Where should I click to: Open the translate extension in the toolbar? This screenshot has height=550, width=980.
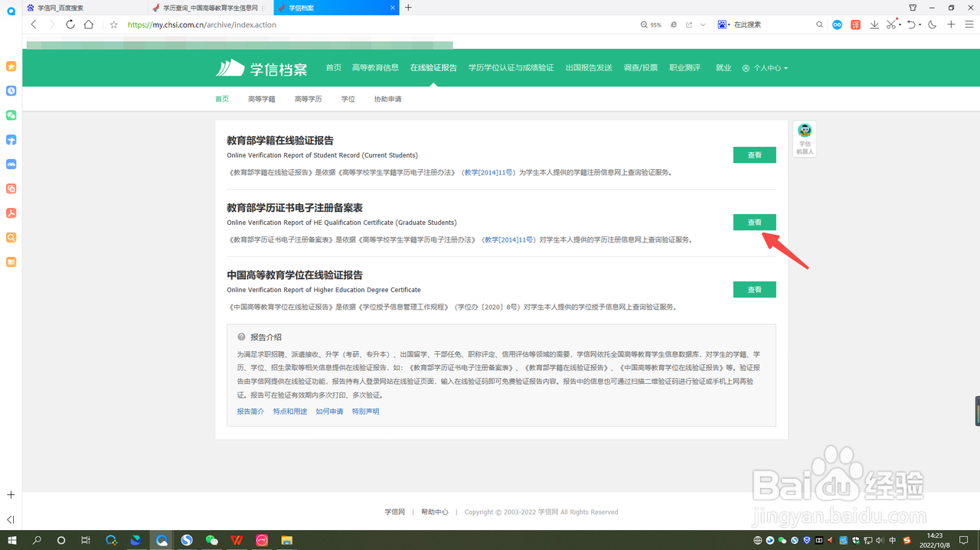(x=855, y=24)
